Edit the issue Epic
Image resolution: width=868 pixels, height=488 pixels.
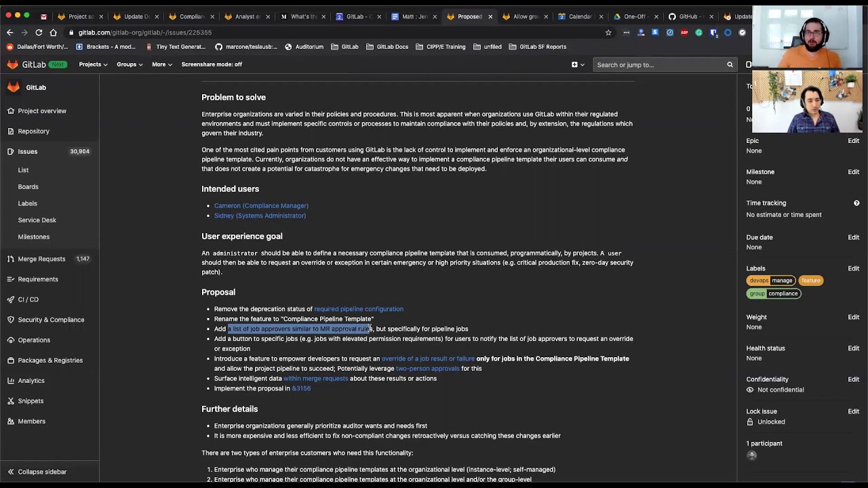[853, 141]
